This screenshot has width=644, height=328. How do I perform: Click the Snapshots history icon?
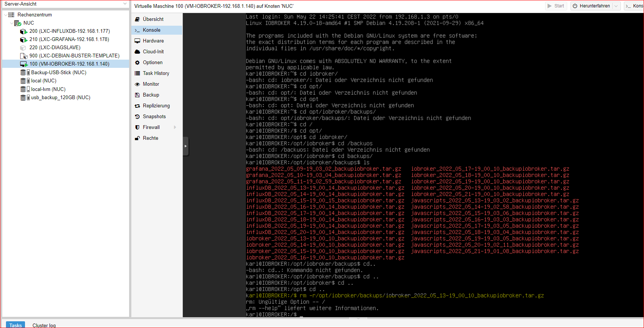pyautogui.click(x=137, y=117)
